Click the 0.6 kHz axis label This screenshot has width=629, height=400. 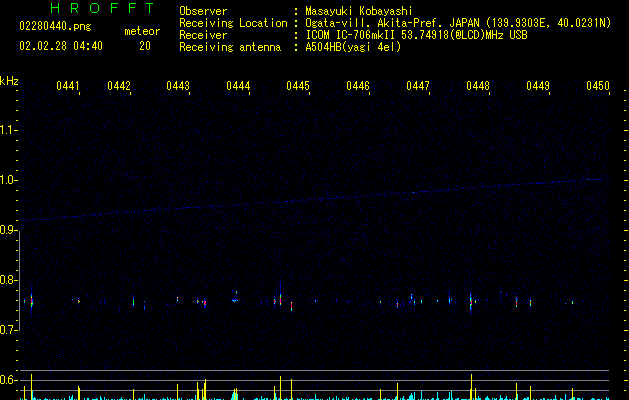(8, 380)
